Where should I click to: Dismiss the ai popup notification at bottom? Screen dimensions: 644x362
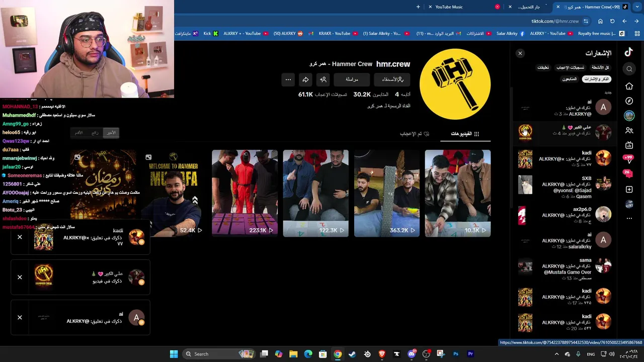[x=20, y=317]
